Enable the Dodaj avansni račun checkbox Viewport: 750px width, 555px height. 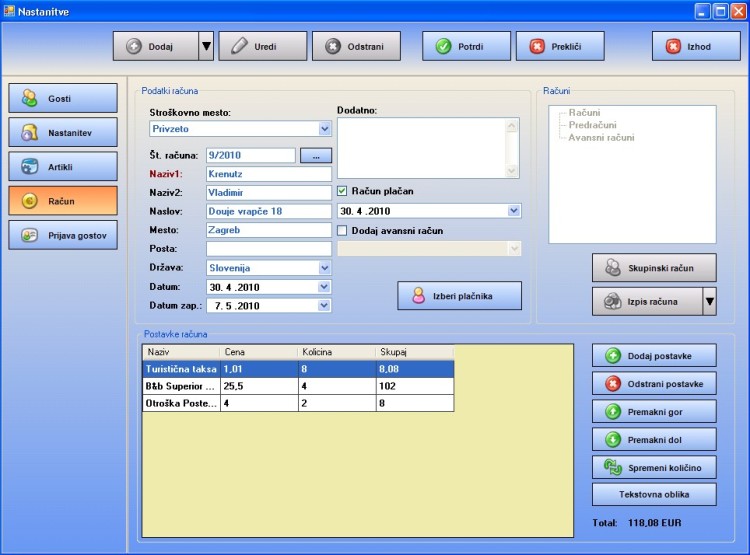[343, 231]
